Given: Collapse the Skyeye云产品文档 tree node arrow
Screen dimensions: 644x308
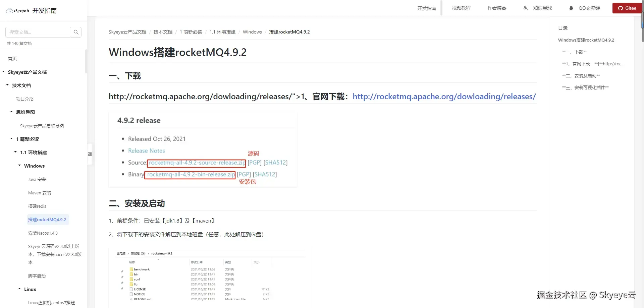Looking at the screenshot, I should pyautogui.click(x=3, y=71).
